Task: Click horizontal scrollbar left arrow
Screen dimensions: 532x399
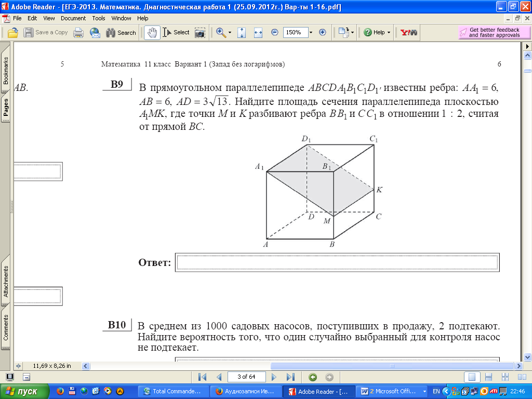Action: coord(86,366)
